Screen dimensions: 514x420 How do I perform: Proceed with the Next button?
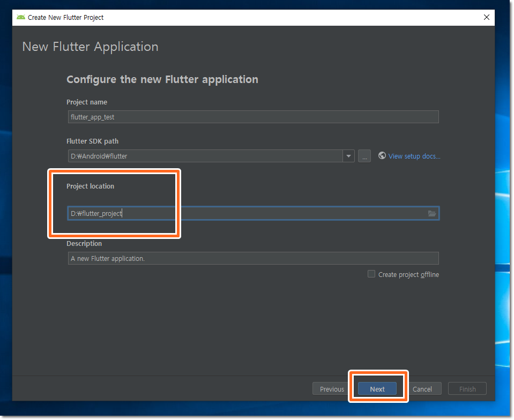(377, 389)
